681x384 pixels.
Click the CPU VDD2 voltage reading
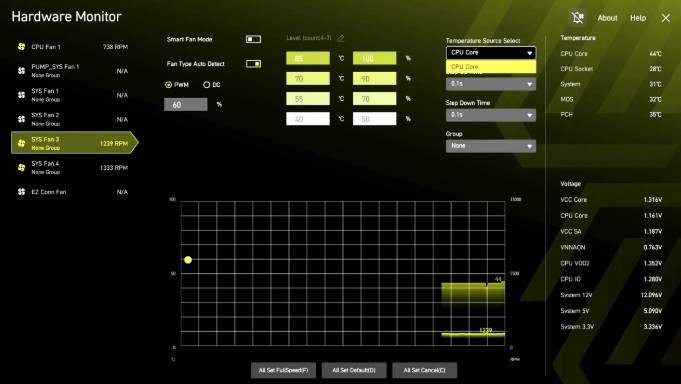click(653, 263)
